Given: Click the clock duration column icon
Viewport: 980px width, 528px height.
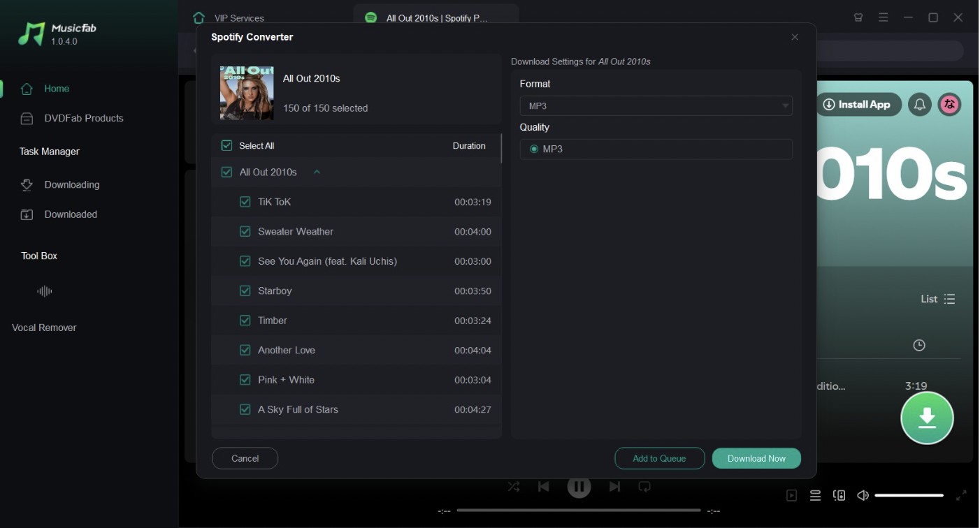Looking at the screenshot, I should [x=919, y=345].
